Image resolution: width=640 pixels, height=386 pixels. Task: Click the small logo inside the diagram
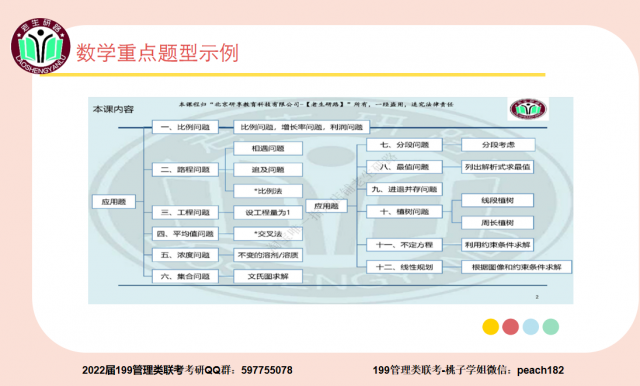(x=528, y=109)
